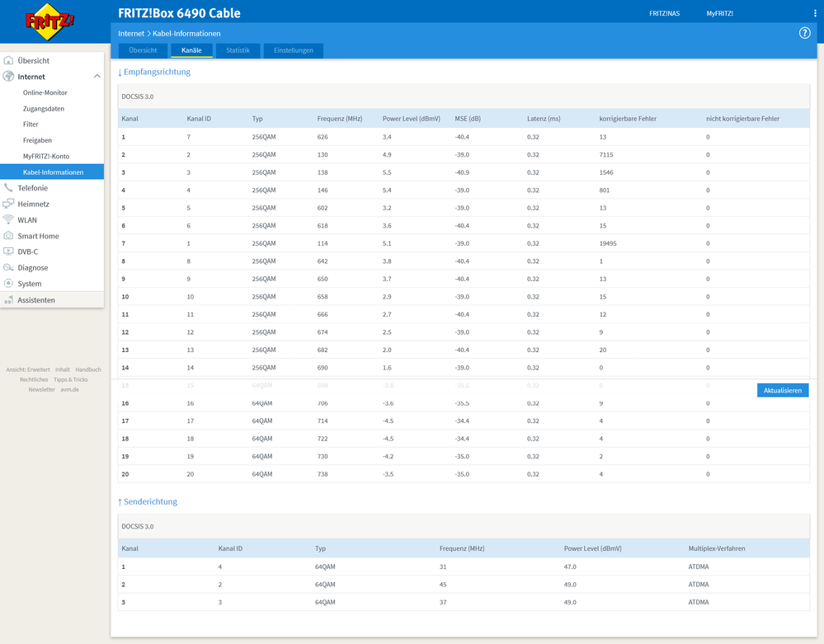This screenshot has height=644, width=824.
Task: Click the Übersicht home icon in sidebar
Action: (x=9, y=60)
